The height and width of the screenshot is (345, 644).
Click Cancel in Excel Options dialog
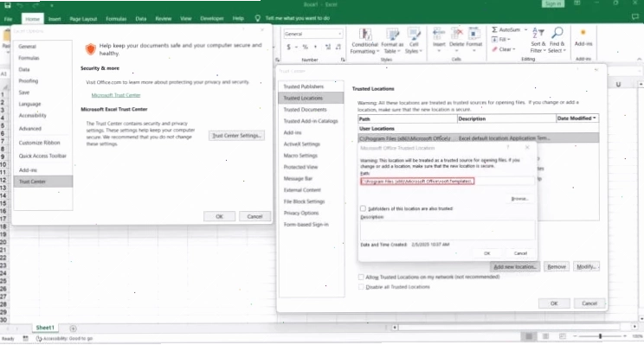tap(254, 216)
